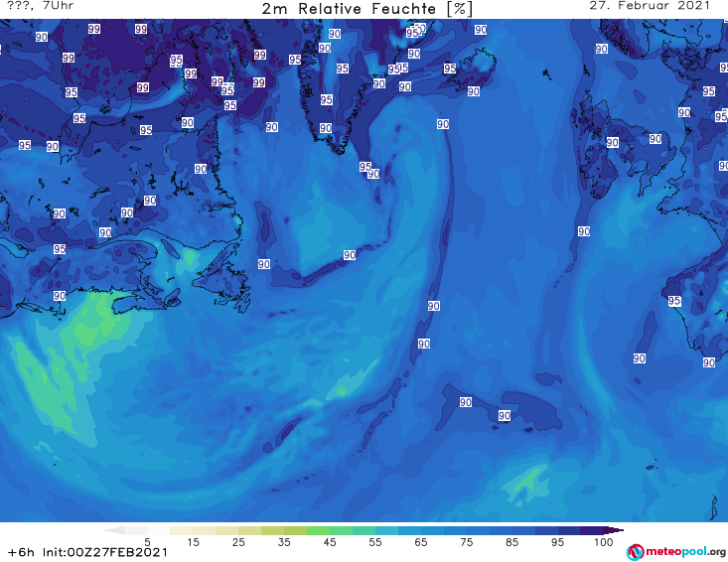This screenshot has width=728, height=562.
Task: Pick the bright green swatch just left of 45
Action: click(x=318, y=530)
